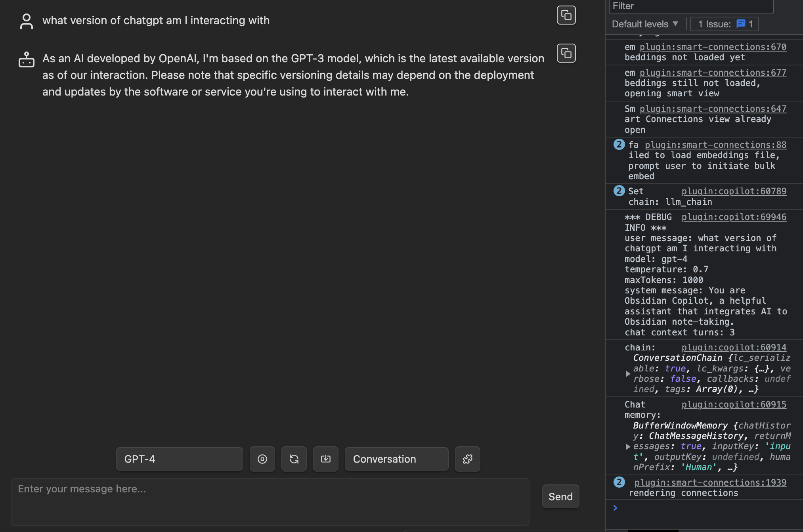Toggle the user avatar icon
The image size is (803, 532).
[26, 21]
